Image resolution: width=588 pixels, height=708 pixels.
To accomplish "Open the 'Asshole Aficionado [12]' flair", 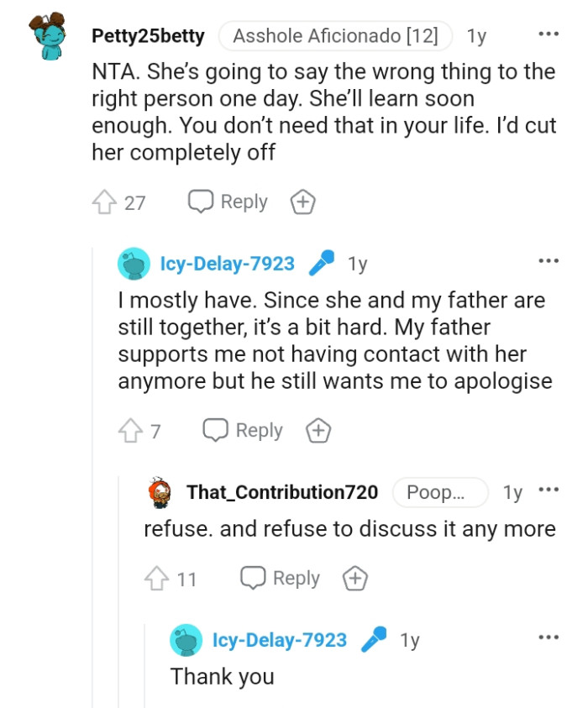I will point(335,35).
